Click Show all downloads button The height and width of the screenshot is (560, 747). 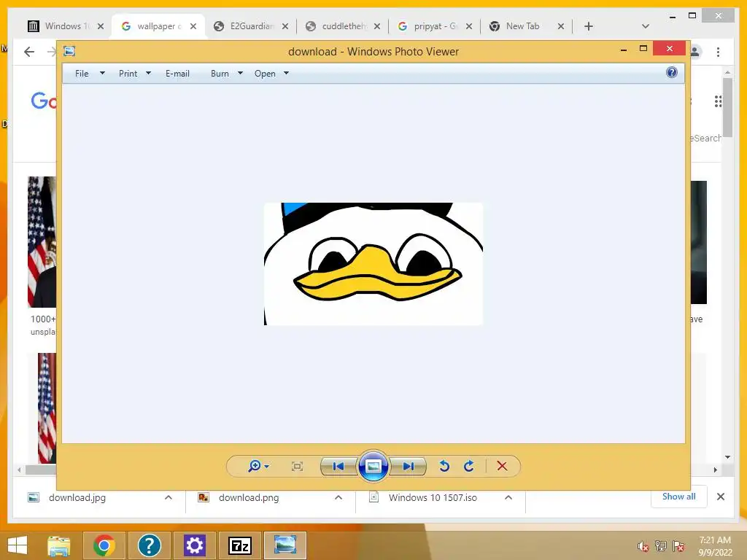click(x=679, y=497)
